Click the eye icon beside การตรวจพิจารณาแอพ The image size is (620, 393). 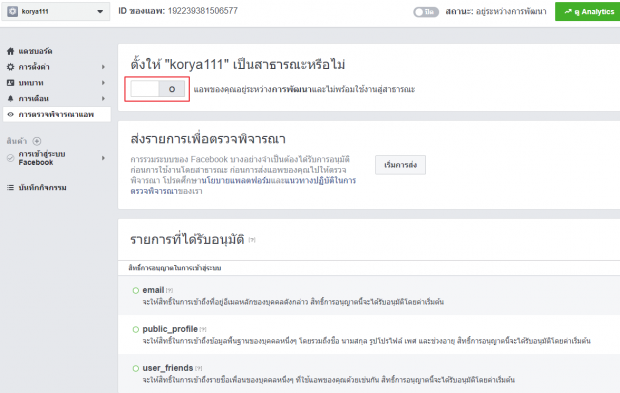(x=11, y=114)
